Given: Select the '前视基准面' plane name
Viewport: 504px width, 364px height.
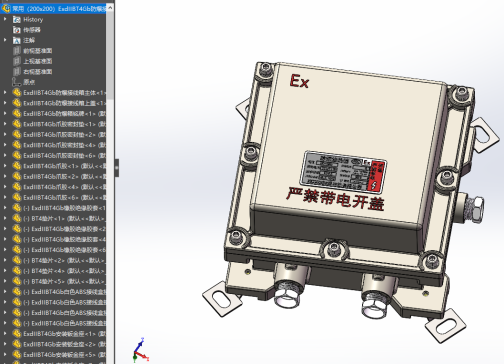Looking at the screenshot, I should [38, 51].
